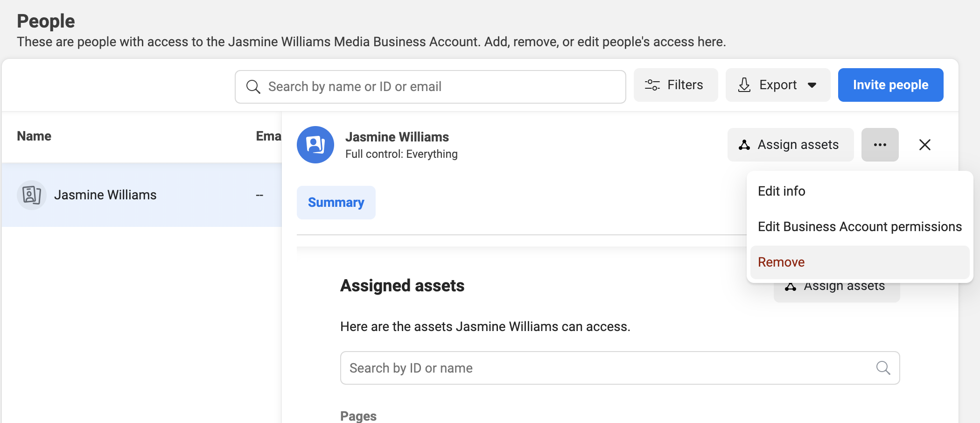The height and width of the screenshot is (423, 980).
Task: Open the Filters button
Action: click(x=675, y=85)
